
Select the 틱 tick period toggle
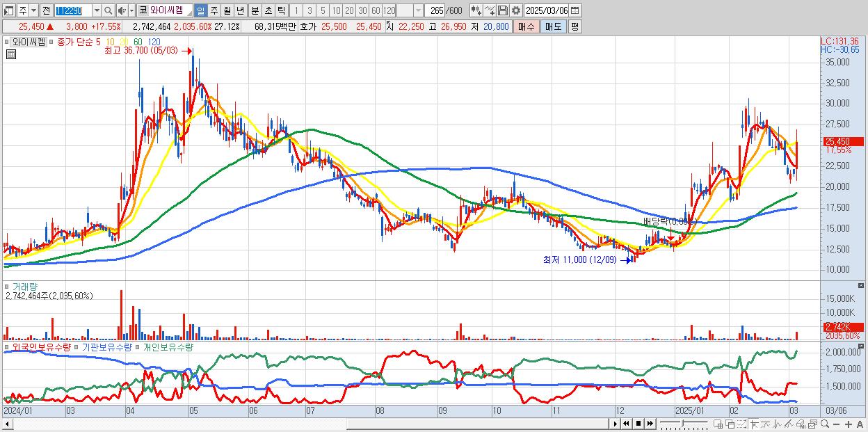[280, 10]
